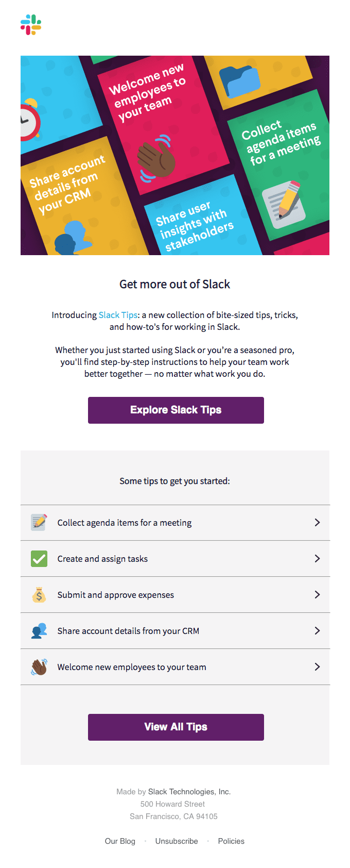The width and height of the screenshot is (350, 868).
Task: Click the green checkmark tasks icon
Action: tap(39, 559)
